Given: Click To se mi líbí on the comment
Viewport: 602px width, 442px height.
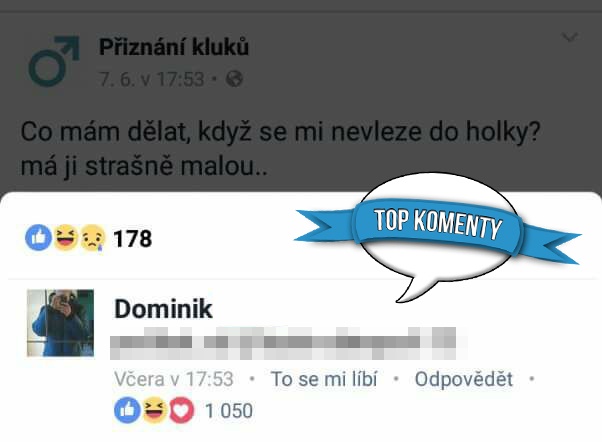Looking at the screenshot, I should (324, 379).
